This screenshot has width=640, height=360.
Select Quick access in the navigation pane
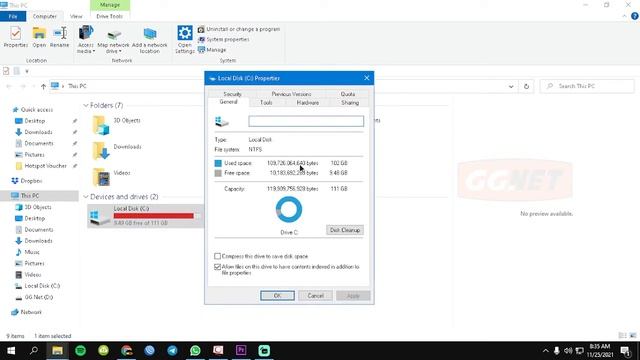pyautogui.click(x=33, y=110)
